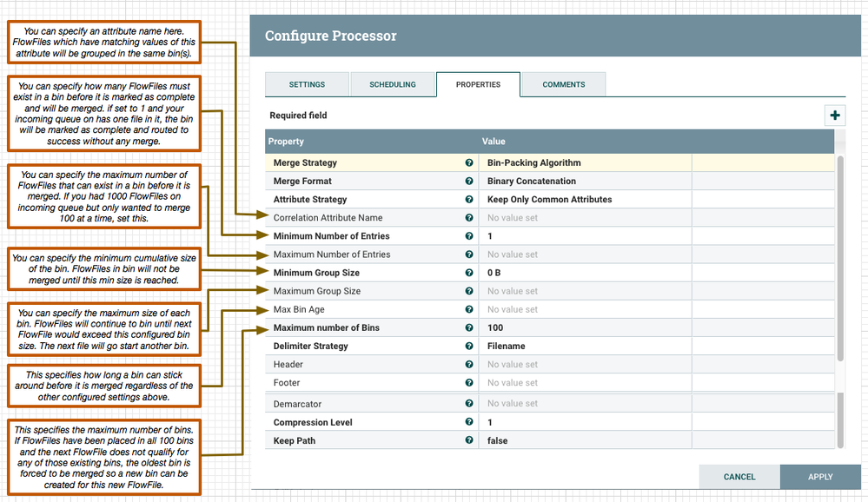This screenshot has width=868, height=502.
Task: Open the Settings tab
Action: pos(307,84)
